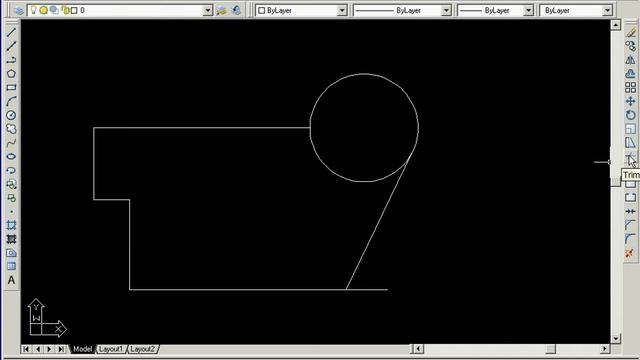Select the Hatch tool
This screenshot has width=640, height=360.
coord(11,225)
